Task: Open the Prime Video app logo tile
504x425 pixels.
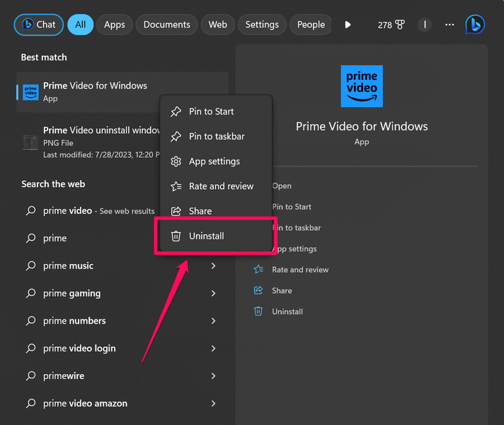Action: (361, 86)
